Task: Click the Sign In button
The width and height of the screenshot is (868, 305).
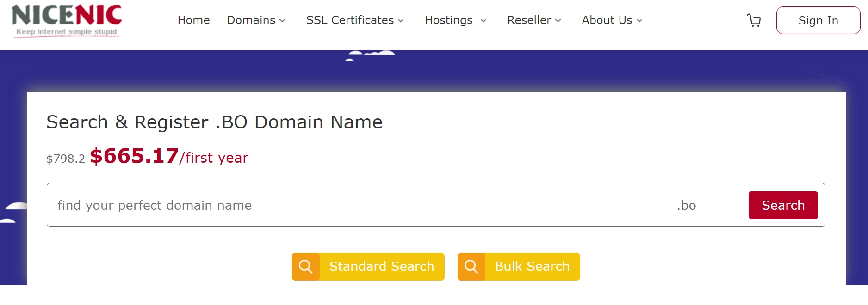Action: click(818, 20)
